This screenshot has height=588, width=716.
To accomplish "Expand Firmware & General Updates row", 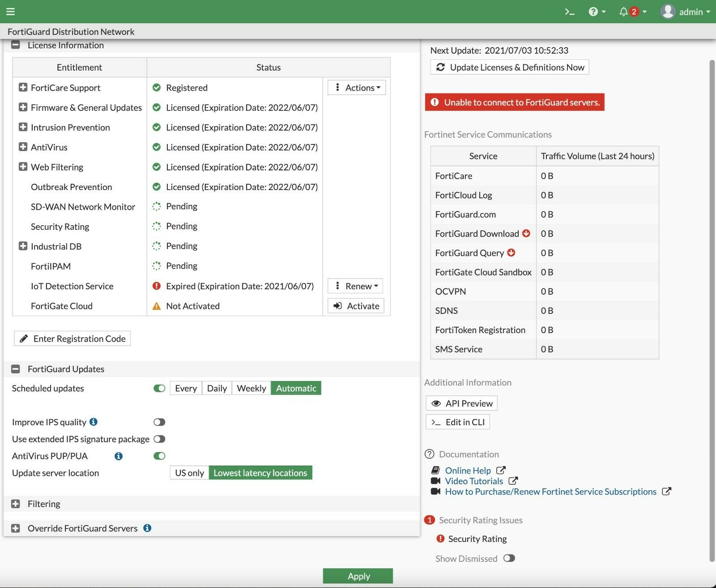I will (x=23, y=107).
